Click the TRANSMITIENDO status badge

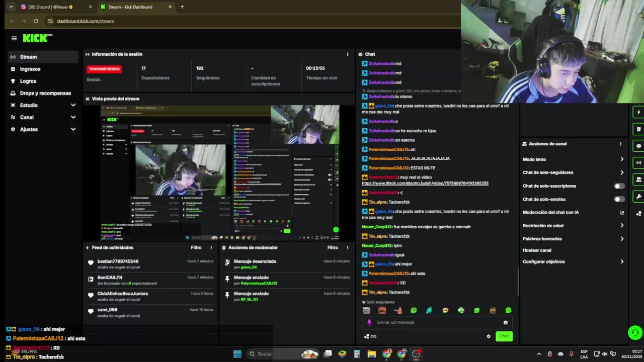pyautogui.click(x=104, y=69)
